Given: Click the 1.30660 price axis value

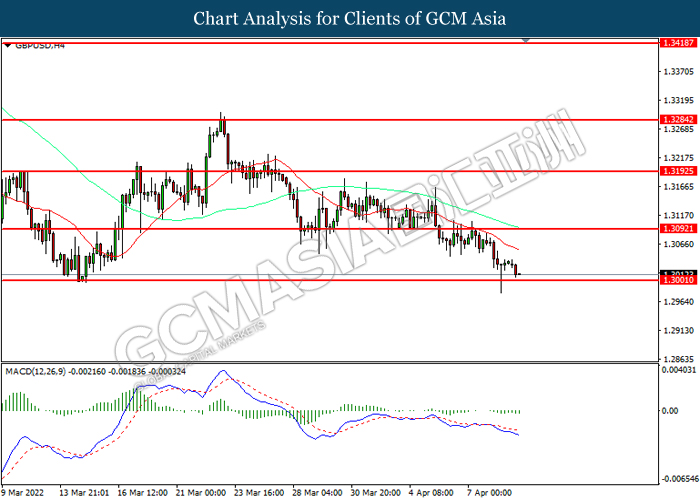Looking at the screenshot, I should [679, 244].
